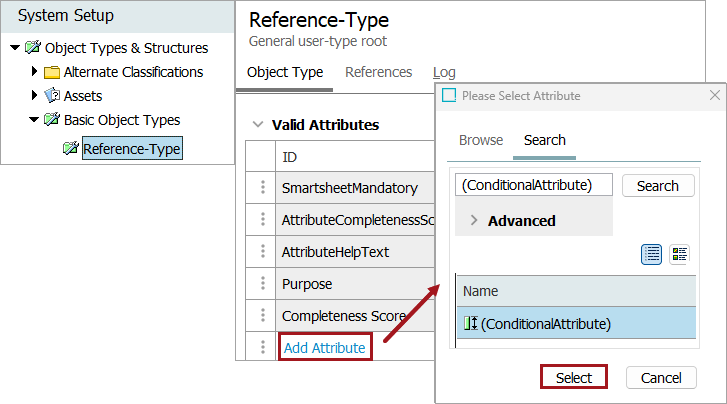
Task: Collapse the Object Types & Structures node
Action: click(15, 48)
